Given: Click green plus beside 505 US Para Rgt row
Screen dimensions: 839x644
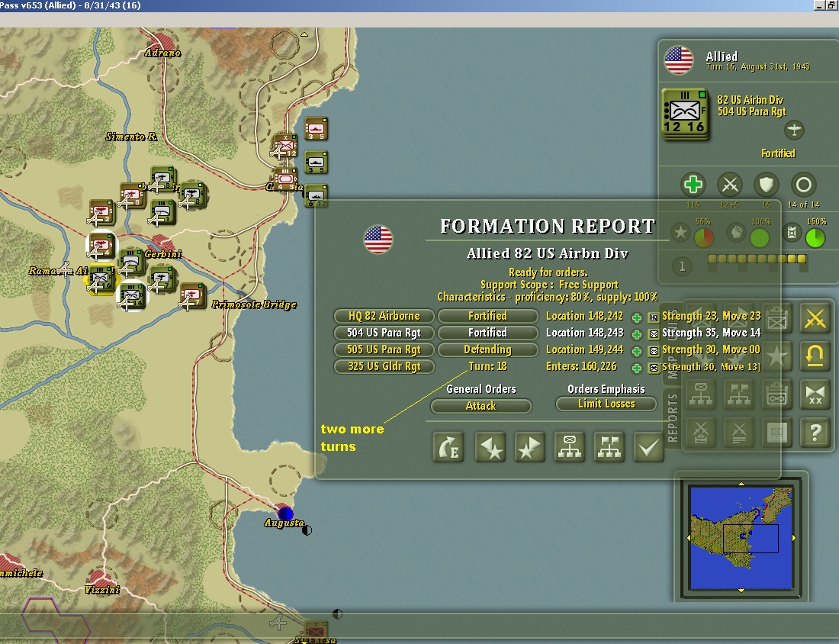Looking at the screenshot, I should tap(637, 351).
